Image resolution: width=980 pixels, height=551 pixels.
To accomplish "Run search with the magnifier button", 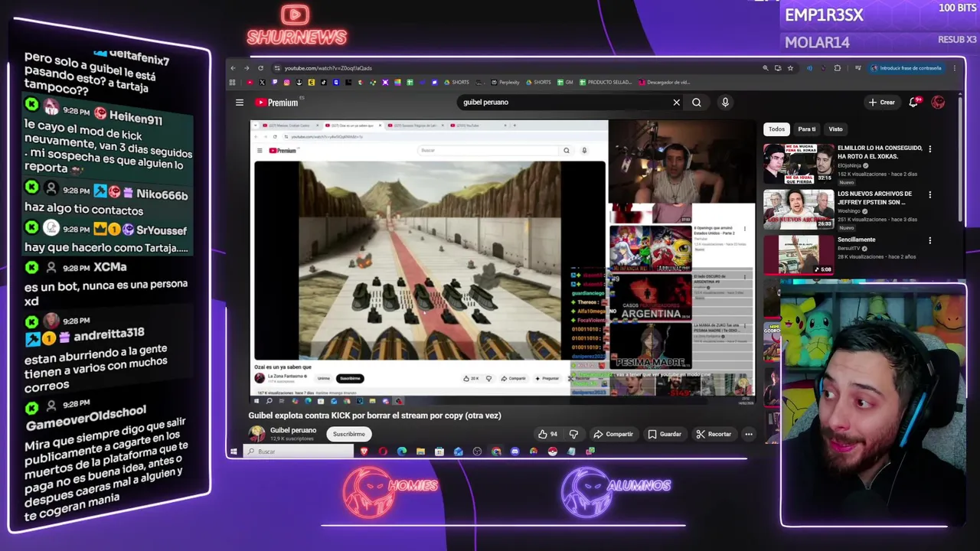I will coord(697,103).
